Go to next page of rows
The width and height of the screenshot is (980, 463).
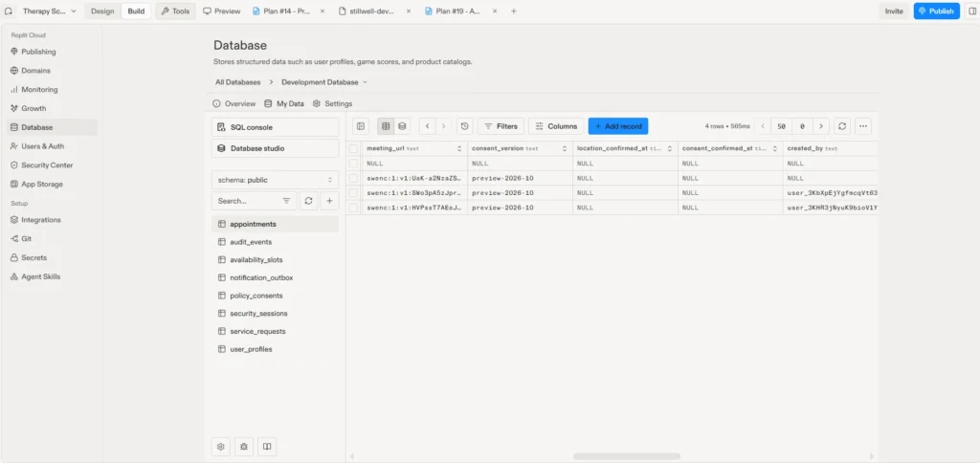821,126
